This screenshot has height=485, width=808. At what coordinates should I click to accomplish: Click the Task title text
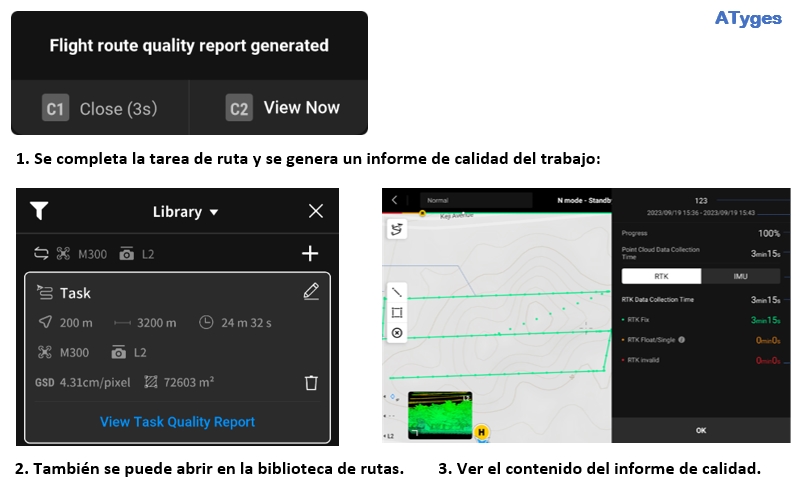(x=75, y=293)
